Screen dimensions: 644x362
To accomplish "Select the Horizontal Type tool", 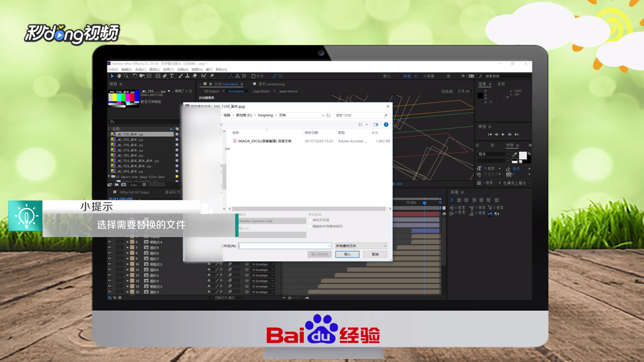I will pos(172,76).
